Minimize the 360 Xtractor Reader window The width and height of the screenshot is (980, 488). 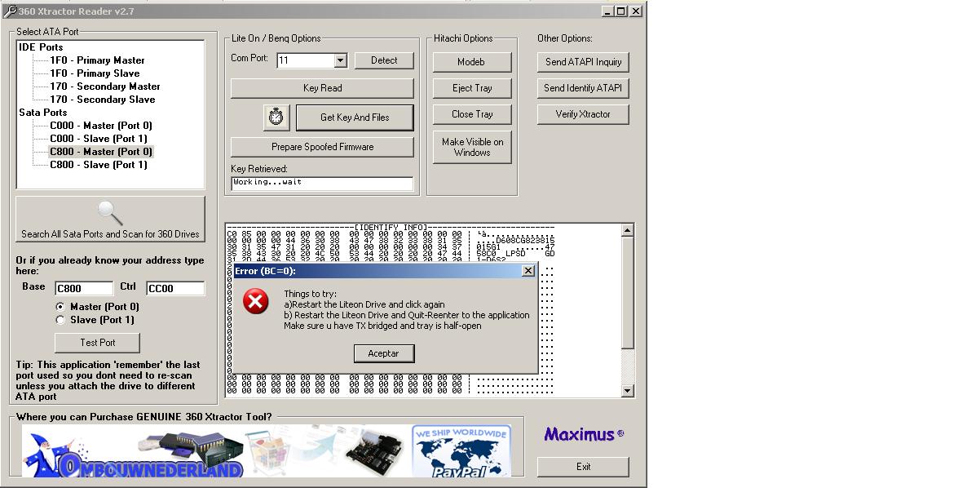point(607,11)
